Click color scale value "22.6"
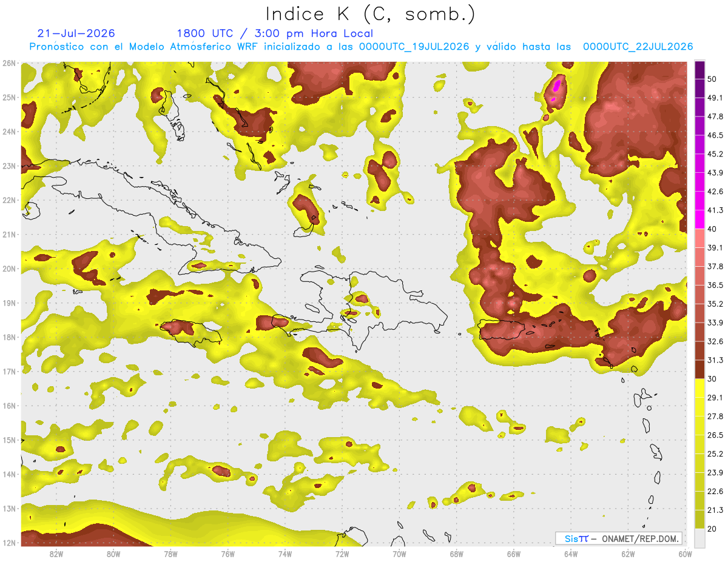 pos(715,491)
